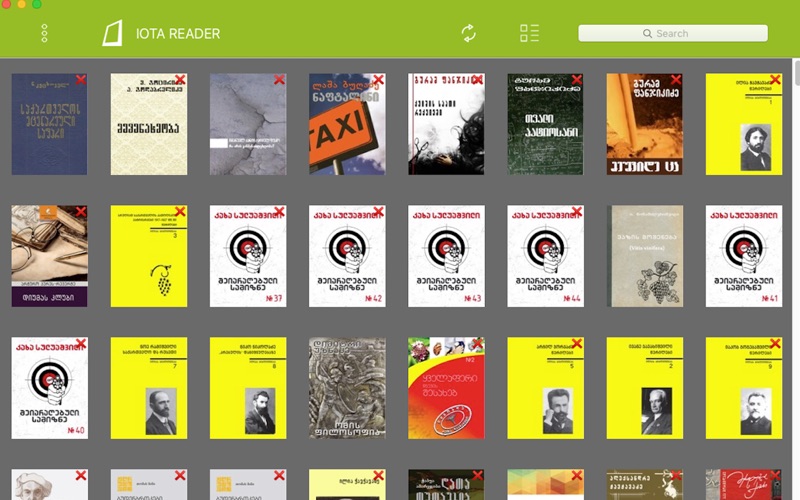The image size is (800, 500).
Task: Open the cream patterned book cover
Action: 149,124
